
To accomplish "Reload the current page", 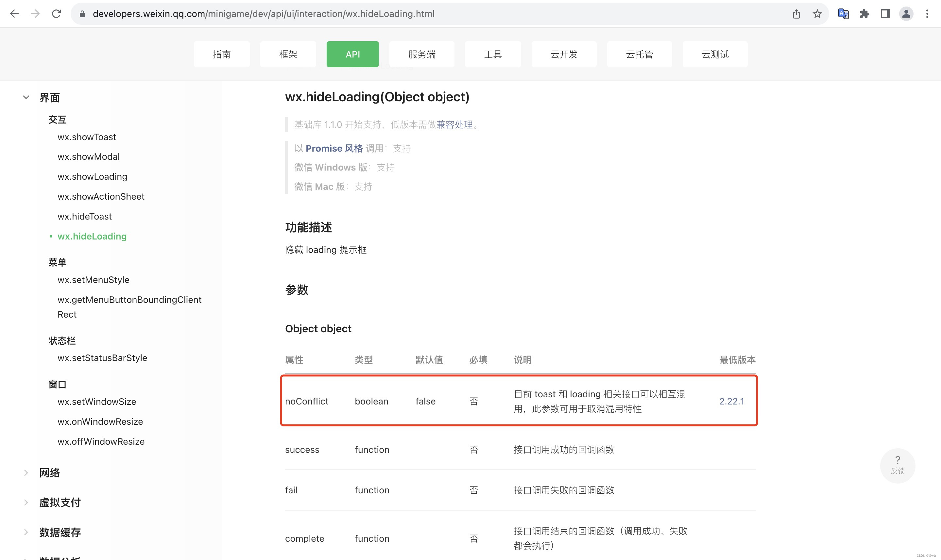I will pos(56,14).
